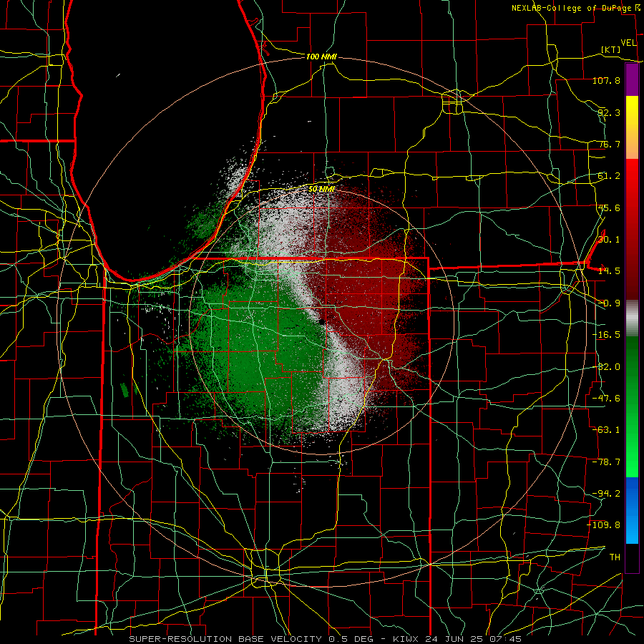Screen dimensions: 644x644
Task: Click the -32.0 velocity scale value
Action: 606,367
